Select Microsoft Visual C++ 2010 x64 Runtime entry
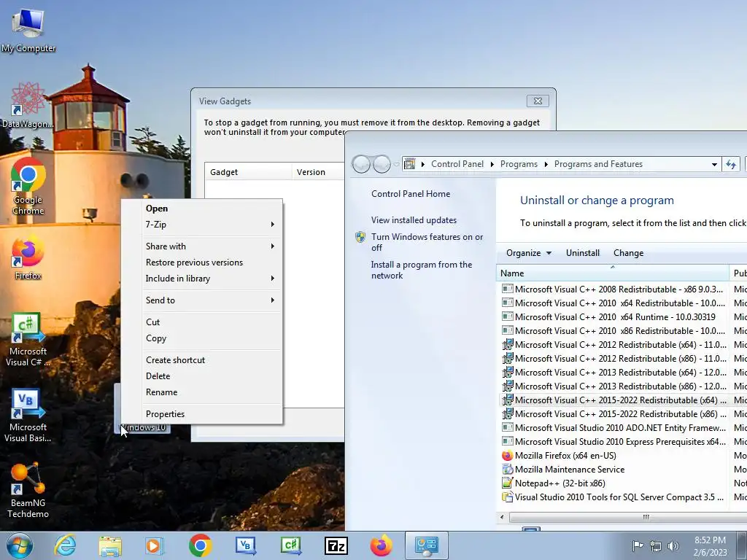This screenshot has height=560, width=747. pos(614,317)
